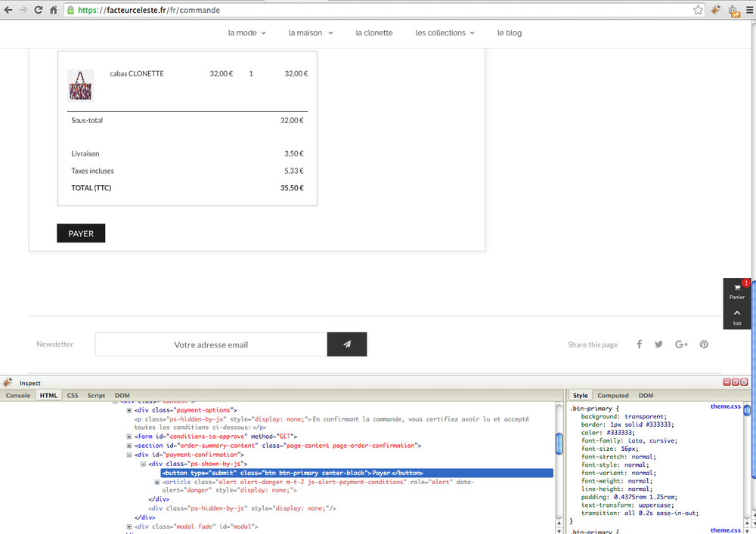The height and width of the screenshot is (534, 756).
Task: Click the padding 0.4375rem 1.25rem rule
Action: click(629, 497)
